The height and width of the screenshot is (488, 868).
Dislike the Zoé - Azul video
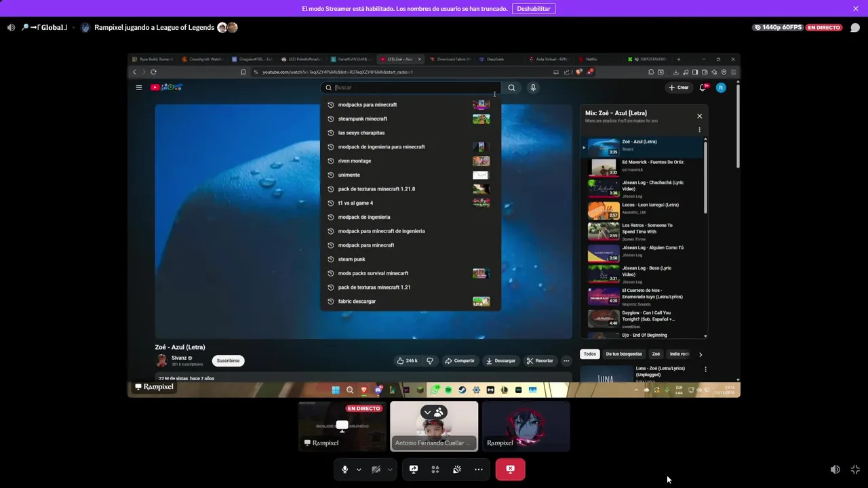[x=430, y=361]
